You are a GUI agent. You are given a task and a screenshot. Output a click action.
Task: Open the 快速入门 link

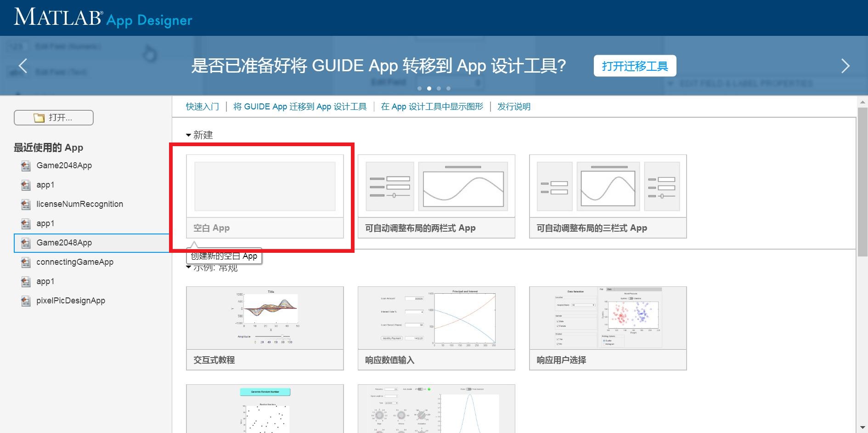(203, 107)
